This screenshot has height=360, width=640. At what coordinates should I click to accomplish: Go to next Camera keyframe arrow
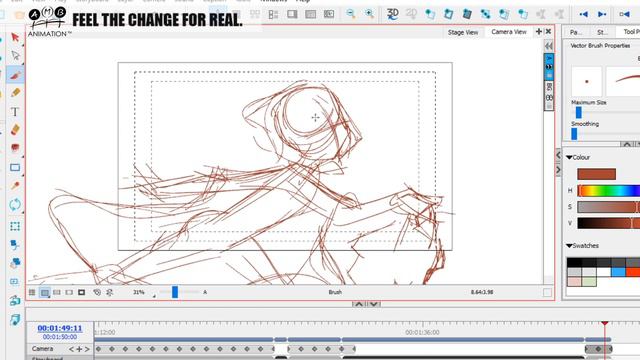87,349
